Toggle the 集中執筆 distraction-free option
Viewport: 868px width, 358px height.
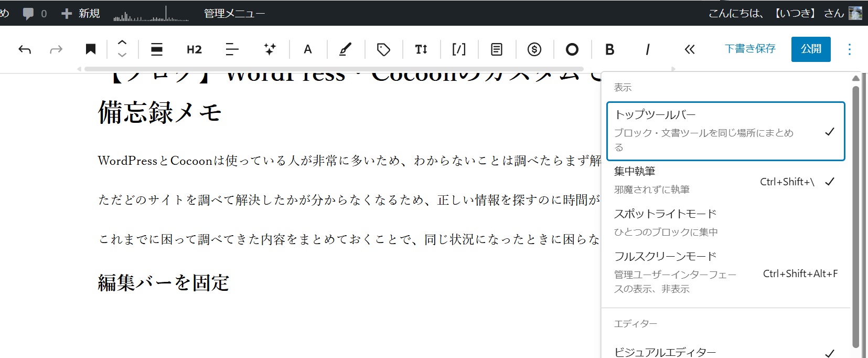coord(726,181)
